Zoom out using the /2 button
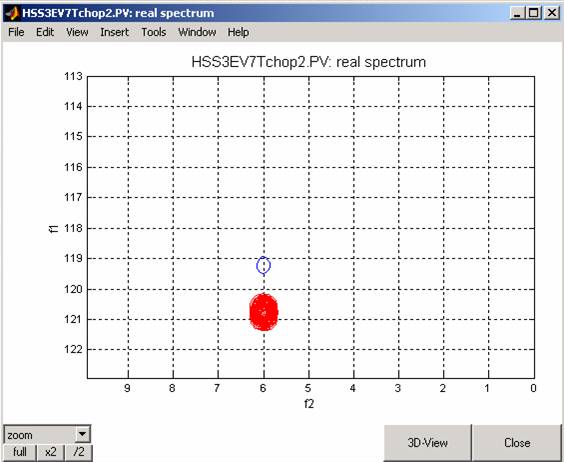The height and width of the screenshot is (462, 564). coord(79,452)
